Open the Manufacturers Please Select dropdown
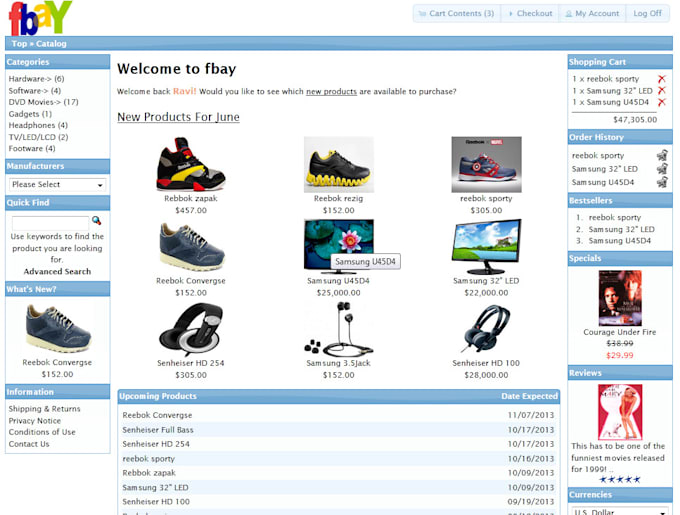680x515 pixels. pyautogui.click(x=57, y=185)
